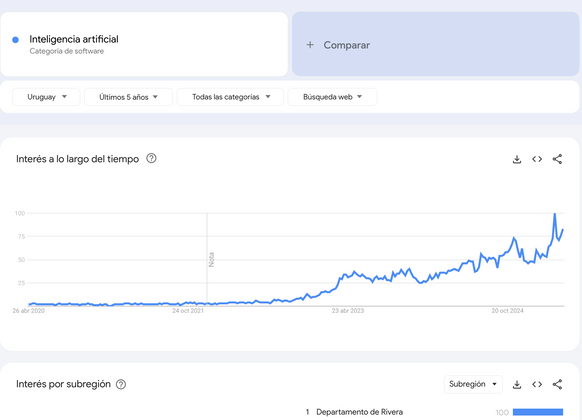
Task: Select Departamento de Rivera subregion entry
Action: point(359,412)
